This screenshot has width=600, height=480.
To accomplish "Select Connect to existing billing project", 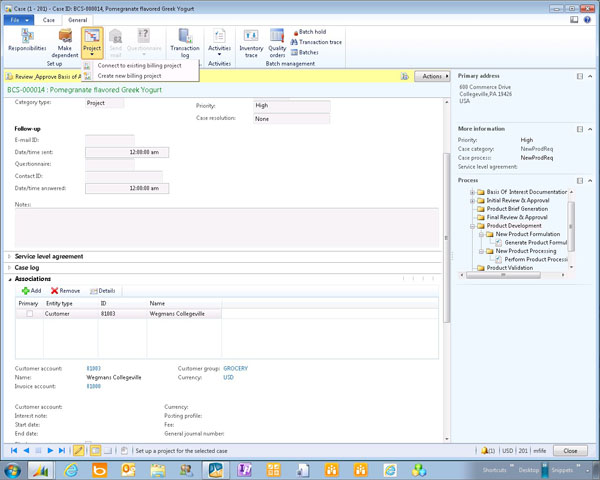I will click(x=138, y=66).
